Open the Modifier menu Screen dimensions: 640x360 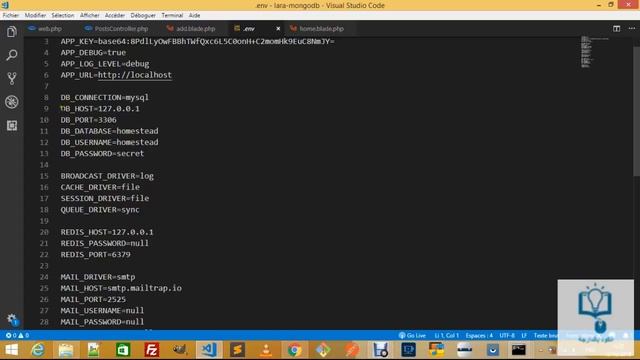pos(35,15)
